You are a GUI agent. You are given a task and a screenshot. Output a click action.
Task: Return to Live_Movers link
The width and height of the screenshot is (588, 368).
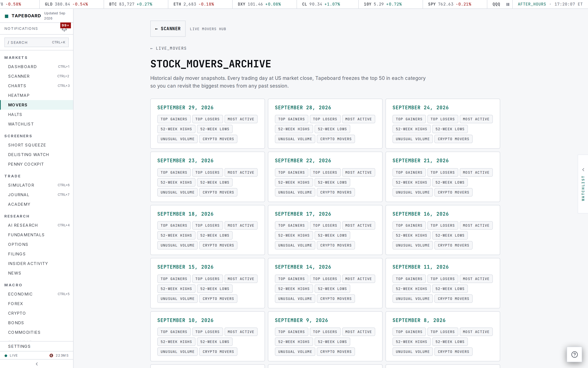coord(168,48)
